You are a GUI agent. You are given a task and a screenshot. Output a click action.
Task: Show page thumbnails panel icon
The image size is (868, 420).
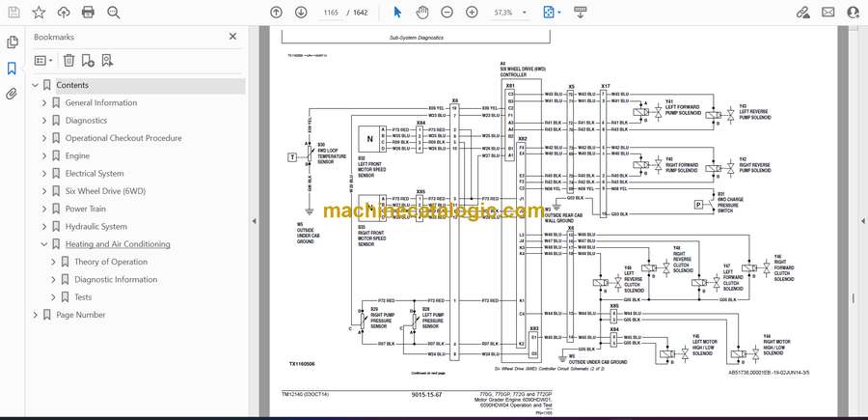point(13,42)
